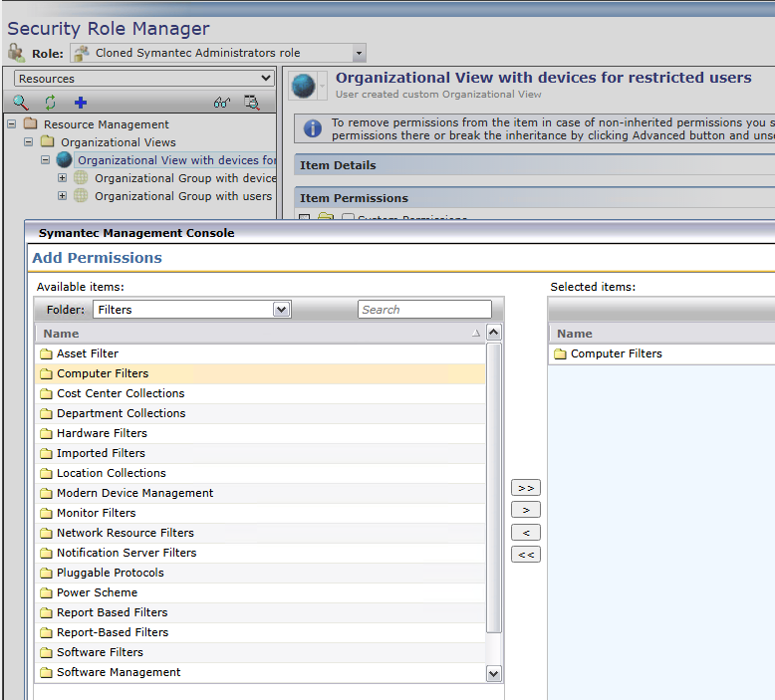Select Location Collections folder

pos(260,473)
